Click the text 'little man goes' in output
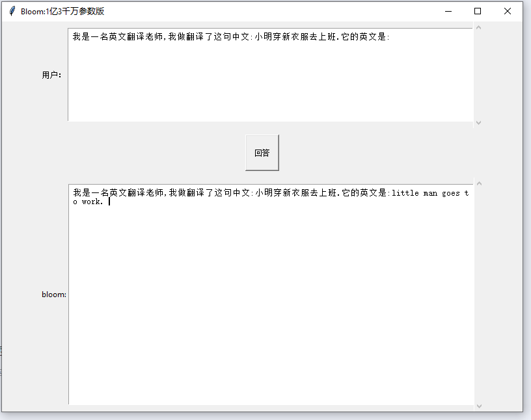531x420 pixels. pyautogui.click(x=426, y=193)
